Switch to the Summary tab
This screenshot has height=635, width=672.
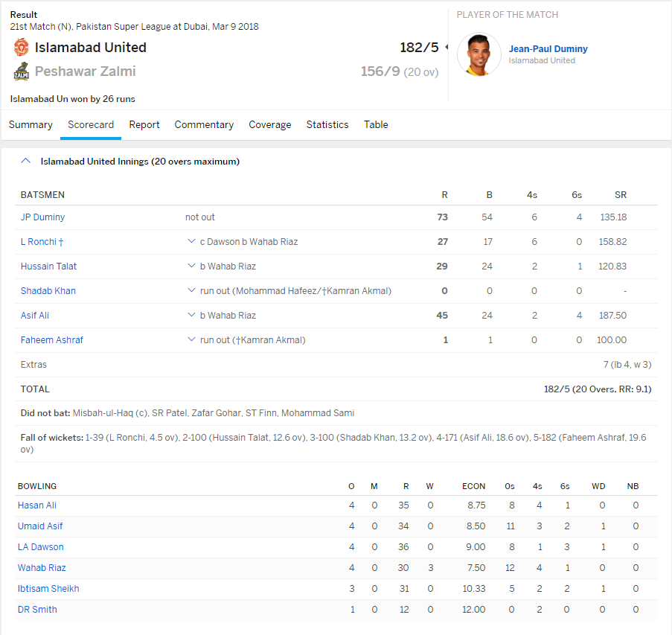[x=31, y=125]
